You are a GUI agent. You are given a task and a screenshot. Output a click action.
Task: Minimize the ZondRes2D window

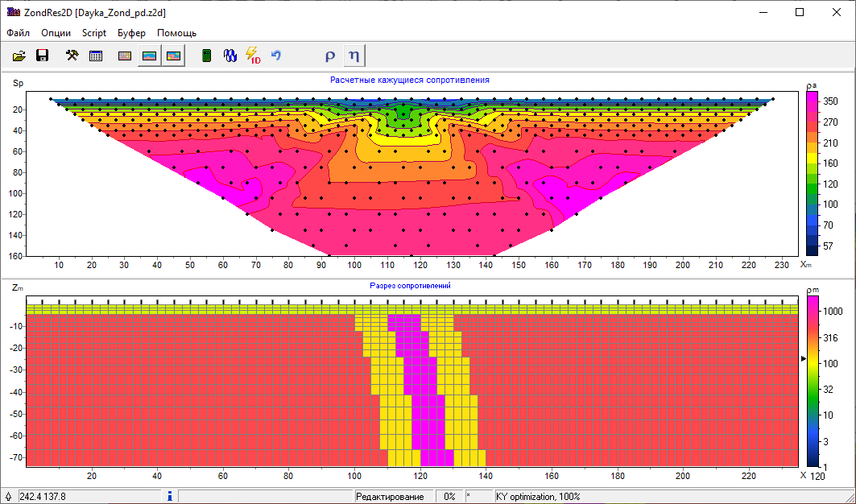tap(763, 12)
